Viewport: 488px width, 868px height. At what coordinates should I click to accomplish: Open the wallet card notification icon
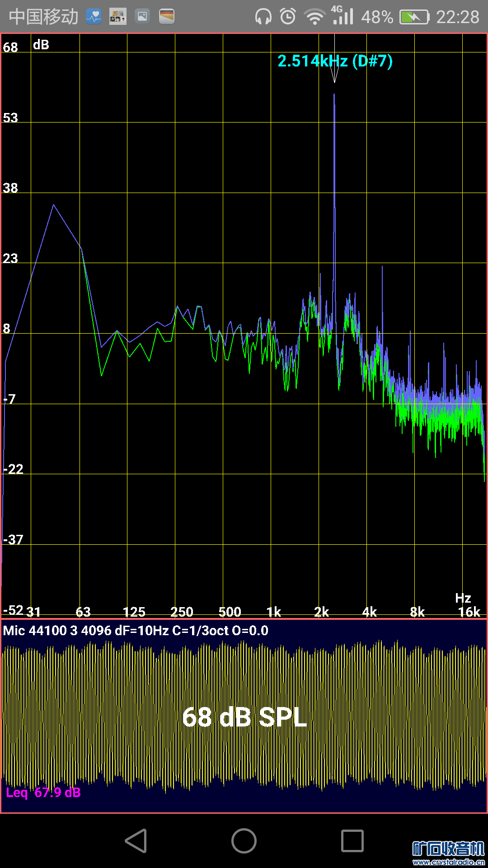click(167, 17)
